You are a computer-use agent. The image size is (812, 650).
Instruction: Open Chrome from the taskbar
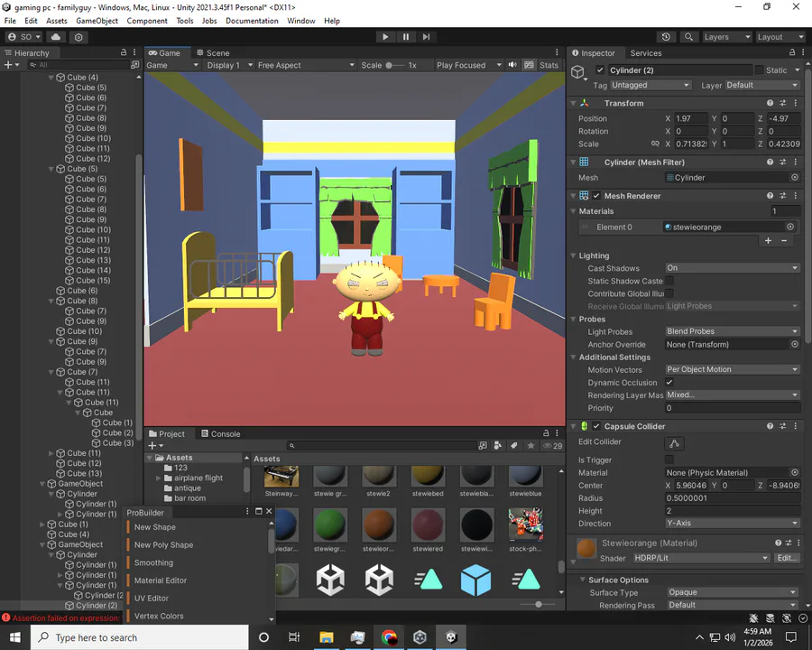pos(389,637)
